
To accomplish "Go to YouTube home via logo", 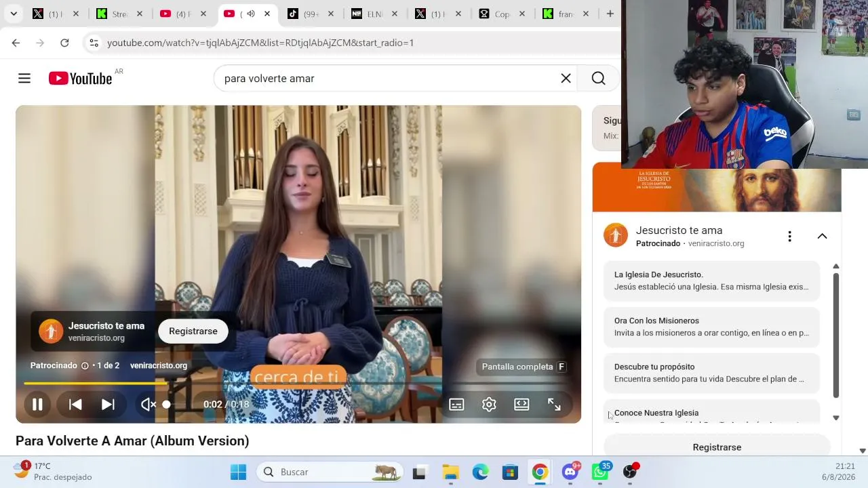I will pyautogui.click(x=80, y=79).
